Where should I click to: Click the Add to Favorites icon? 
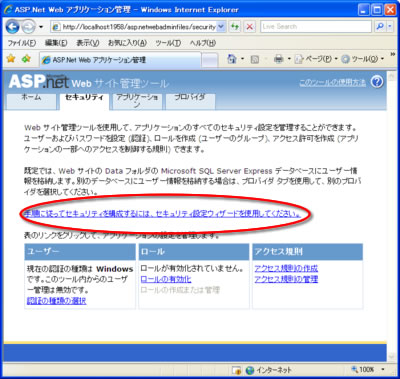(26, 59)
